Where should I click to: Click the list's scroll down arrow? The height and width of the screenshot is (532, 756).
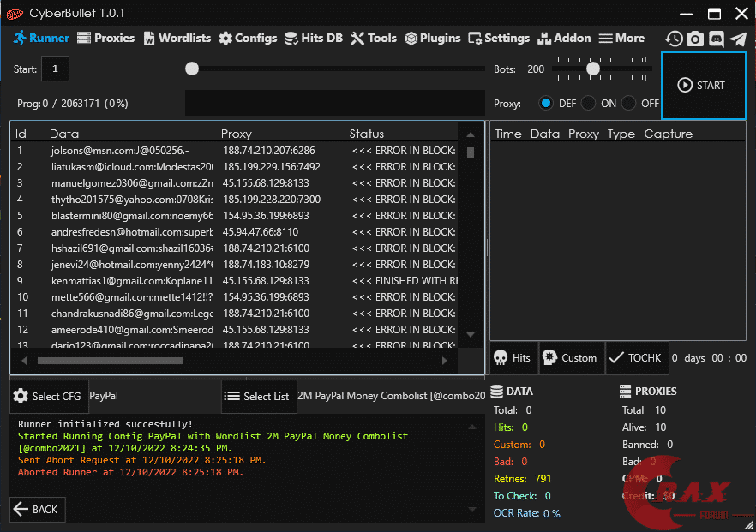[471, 334]
